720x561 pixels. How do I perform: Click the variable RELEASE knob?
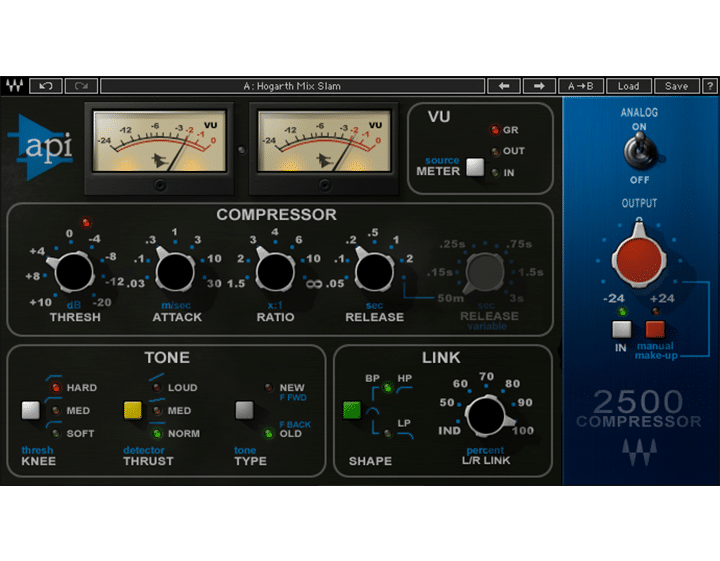[x=484, y=273]
